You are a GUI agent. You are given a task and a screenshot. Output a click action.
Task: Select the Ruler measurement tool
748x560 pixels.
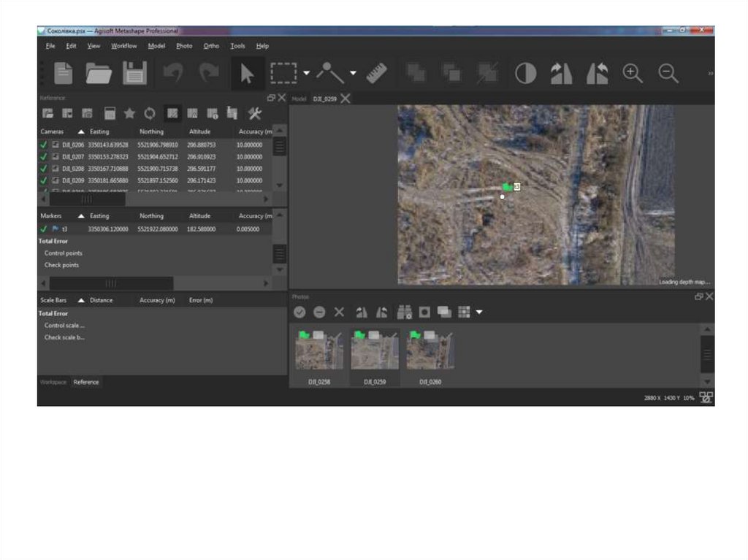(377, 73)
